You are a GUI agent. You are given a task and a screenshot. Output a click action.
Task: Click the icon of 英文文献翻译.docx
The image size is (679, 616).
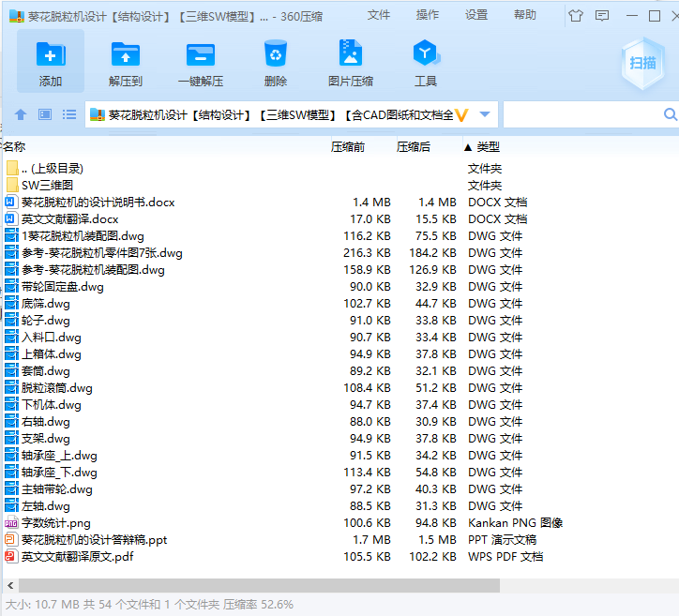11,218
